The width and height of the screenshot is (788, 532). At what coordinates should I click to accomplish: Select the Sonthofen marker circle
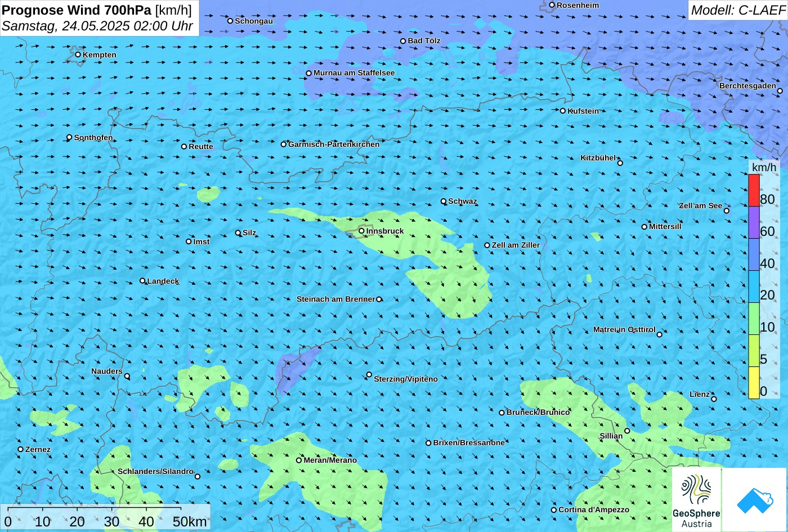coord(69,137)
